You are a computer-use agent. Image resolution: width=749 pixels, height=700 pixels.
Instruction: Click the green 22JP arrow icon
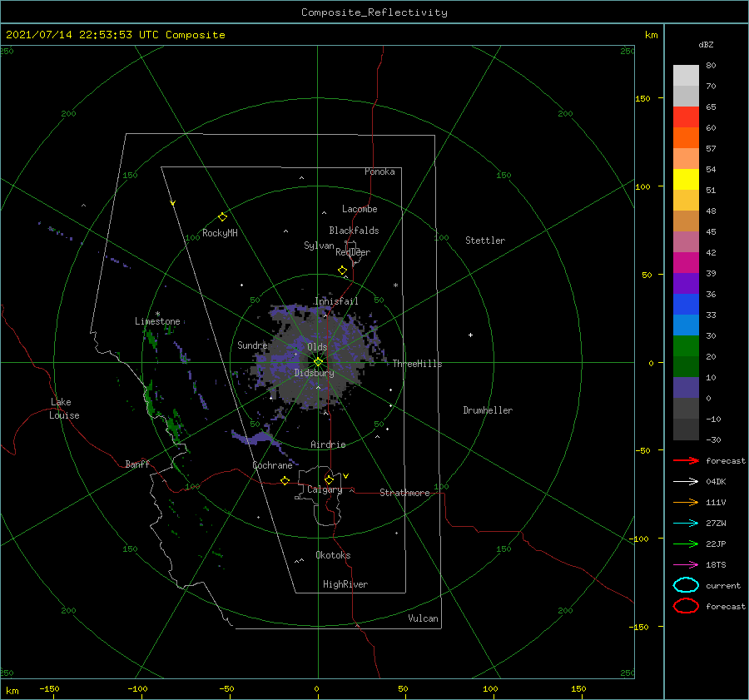pos(686,544)
